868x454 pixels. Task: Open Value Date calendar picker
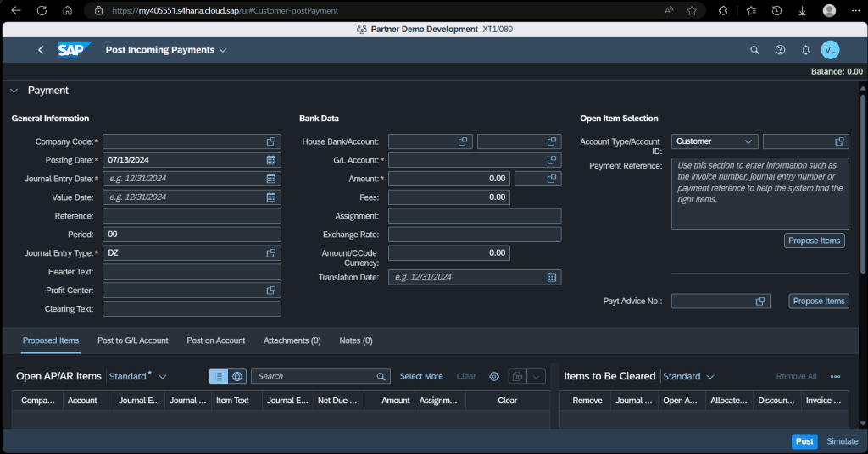[271, 197]
